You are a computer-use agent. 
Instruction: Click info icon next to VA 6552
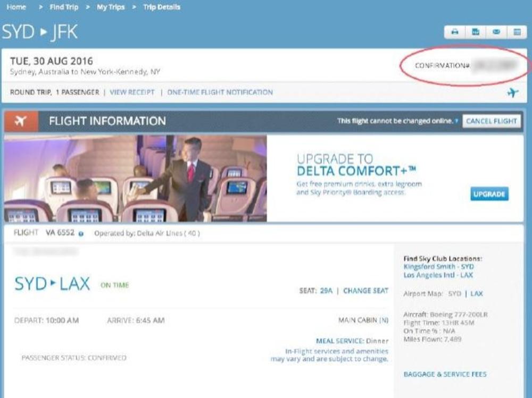tap(81, 234)
